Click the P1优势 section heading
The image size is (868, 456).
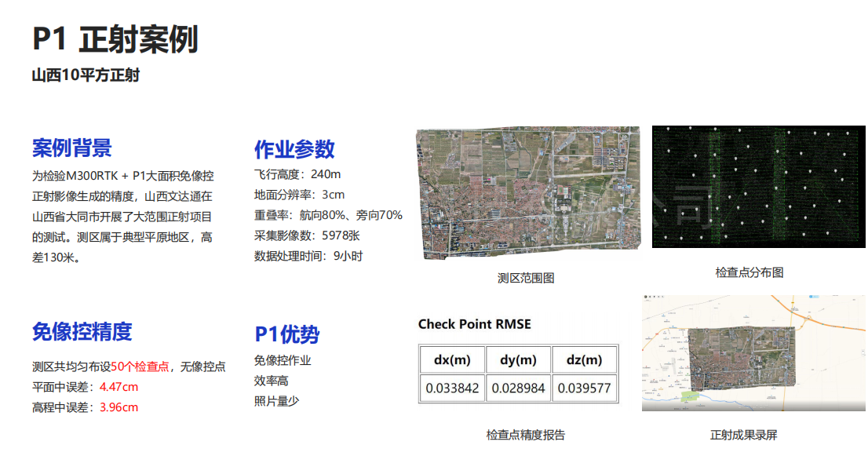[x=286, y=334]
